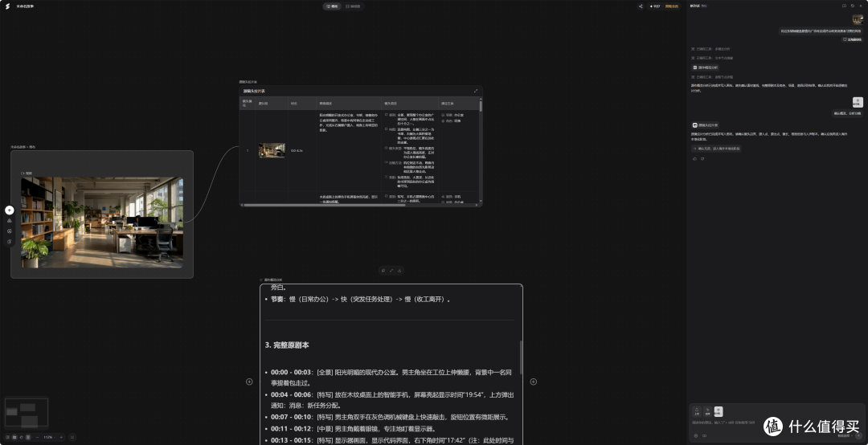Image resolution: width=868 pixels, height=445 pixels.
Task: Click the white attachment tile in the second user message
Action: pyautogui.click(x=858, y=102)
